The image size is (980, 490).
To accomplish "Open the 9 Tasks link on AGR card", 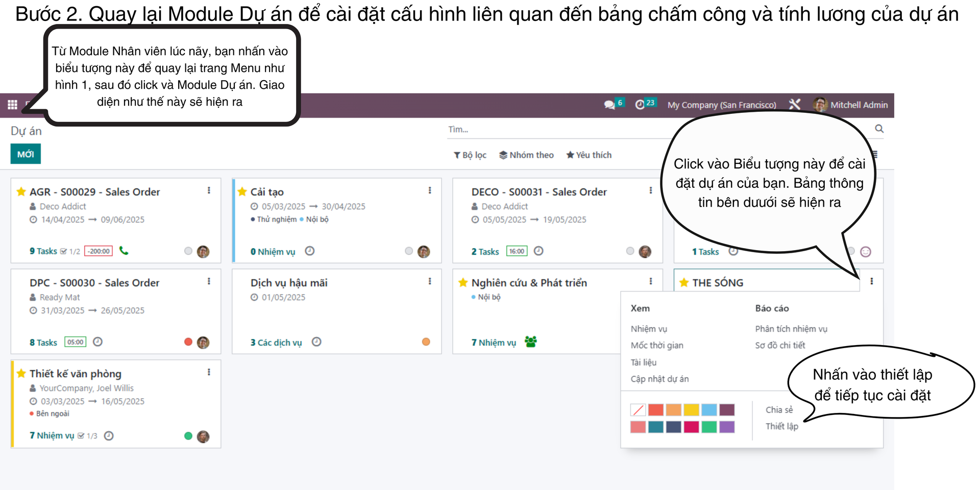I will click(x=43, y=251).
